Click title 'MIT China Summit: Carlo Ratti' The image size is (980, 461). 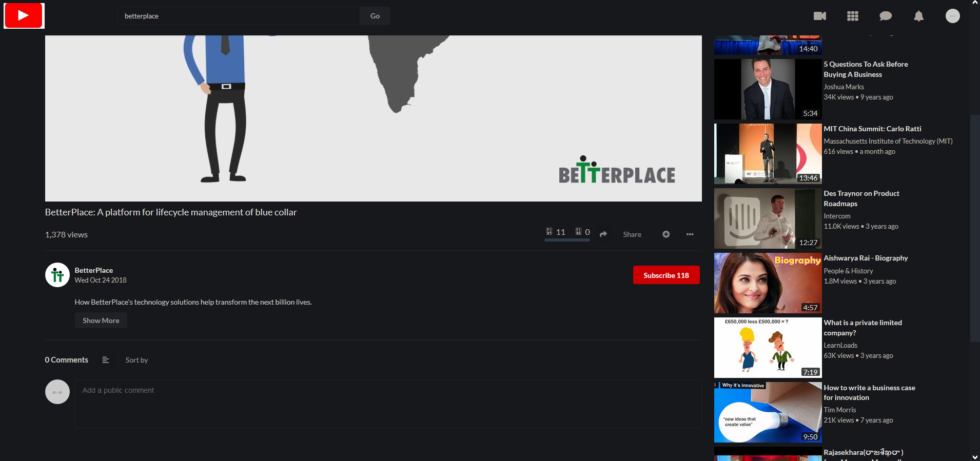872,129
